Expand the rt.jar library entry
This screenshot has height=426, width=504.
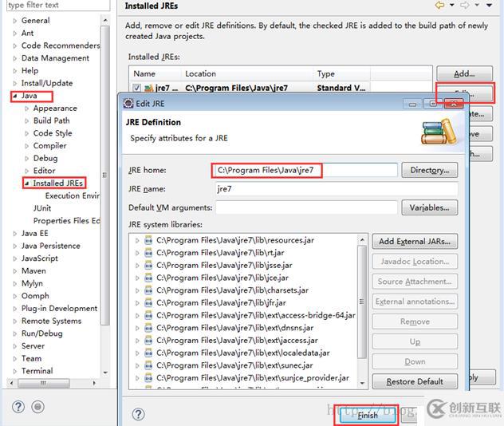(x=137, y=253)
